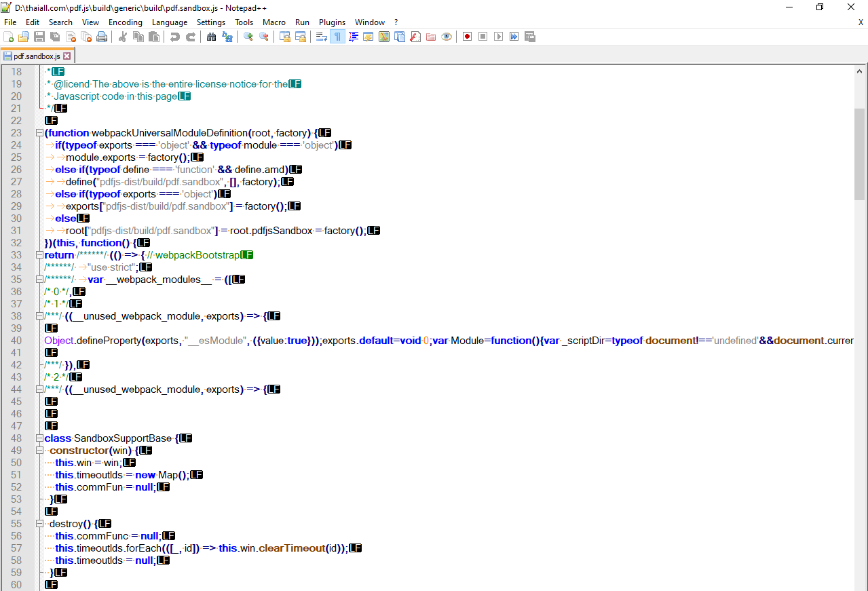This screenshot has height=591, width=868.
Task: Toggle the indent guide toolbar button
Action: tap(353, 37)
